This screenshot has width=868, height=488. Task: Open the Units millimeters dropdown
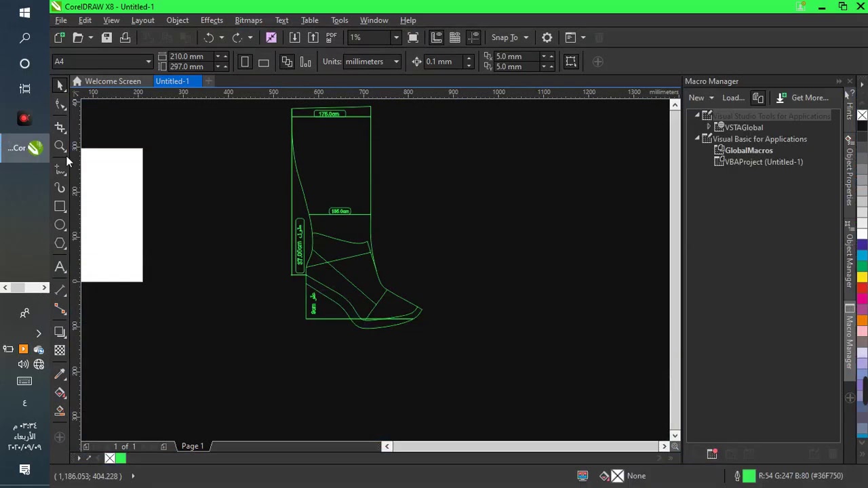[396, 62]
